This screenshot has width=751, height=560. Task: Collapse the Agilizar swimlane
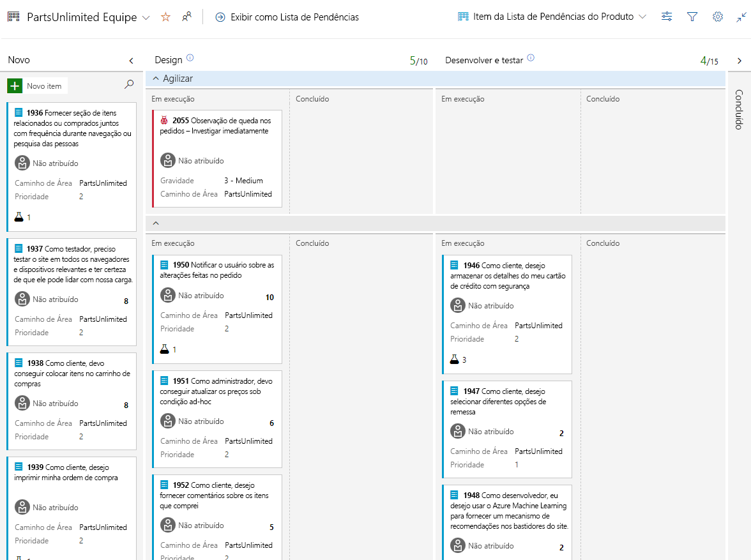156,77
